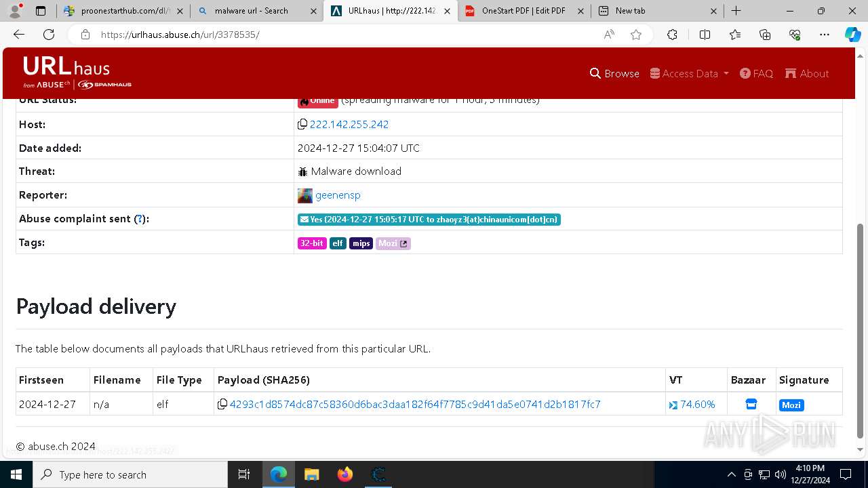Viewport: 868px width, 488px height.
Task: Enable Read aloud in address bar
Action: 609,35
